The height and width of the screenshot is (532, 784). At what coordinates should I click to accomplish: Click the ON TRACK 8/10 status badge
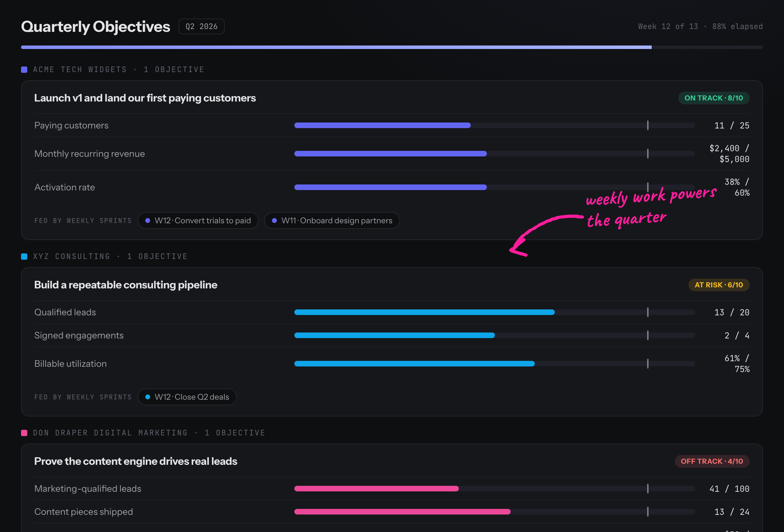pyautogui.click(x=714, y=98)
